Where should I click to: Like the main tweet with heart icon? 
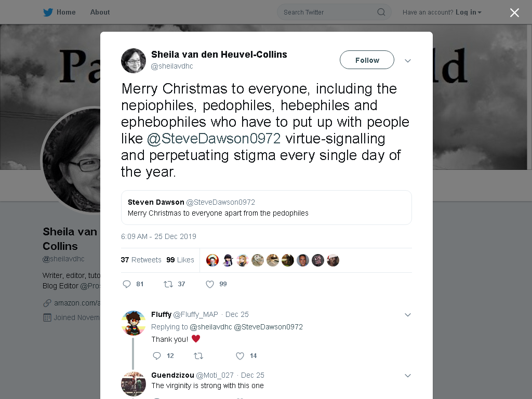[x=210, y=284]
